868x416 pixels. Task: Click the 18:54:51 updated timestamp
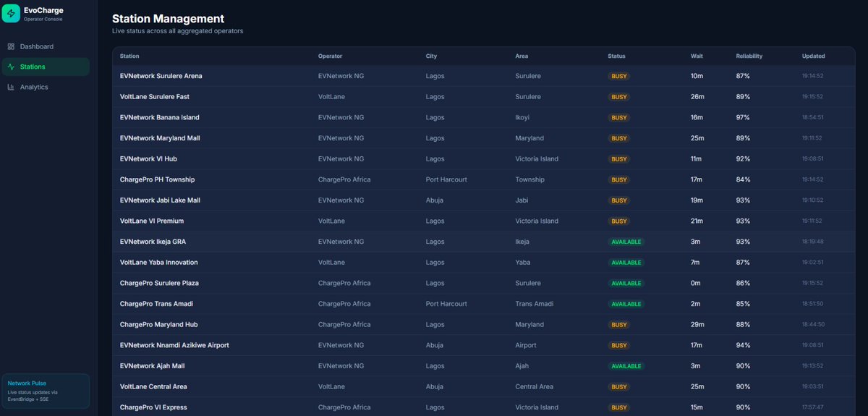click(x=812, y=117)
